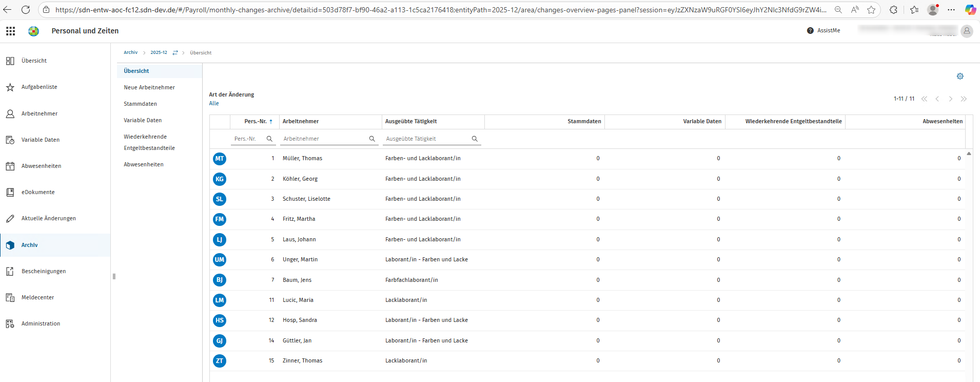Image resolution: width=980 pixels, height=382 pixels.
Task: Open Art der Änderung filter 'Alle'
Action: [x=214, y=104]
